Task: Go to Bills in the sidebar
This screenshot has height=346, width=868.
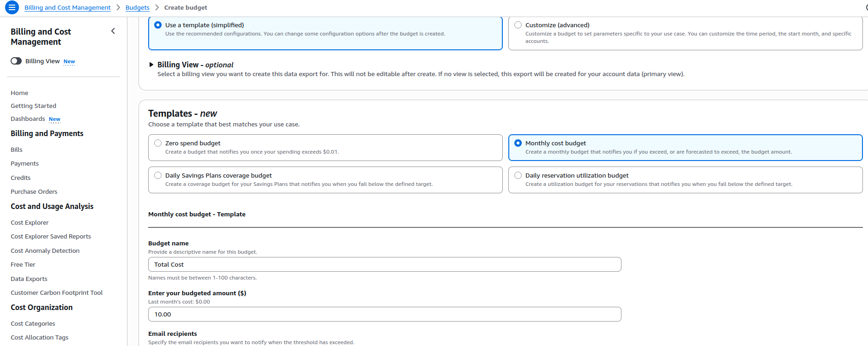Action: click(17, 149)
